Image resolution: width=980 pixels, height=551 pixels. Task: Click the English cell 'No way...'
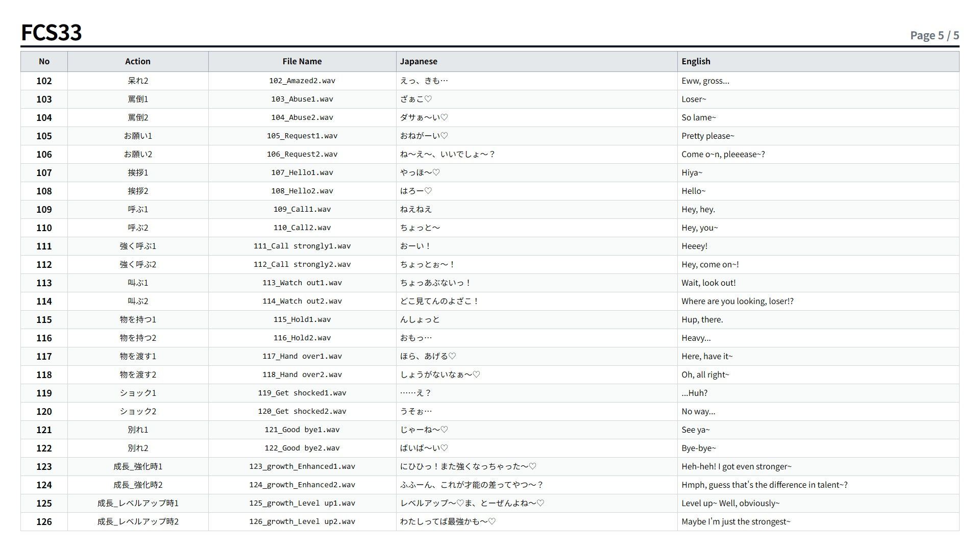(x=818, y=411)
